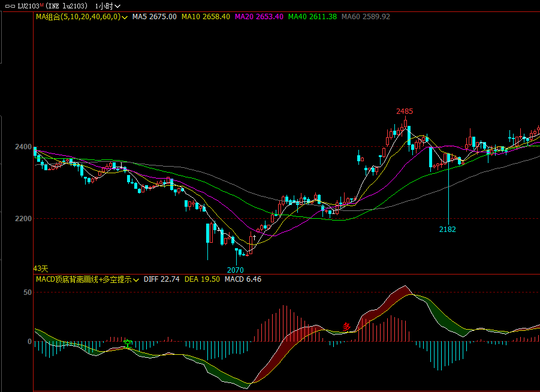
Task: Select the gray MA60 2589.92 legend
Action: 366,17
